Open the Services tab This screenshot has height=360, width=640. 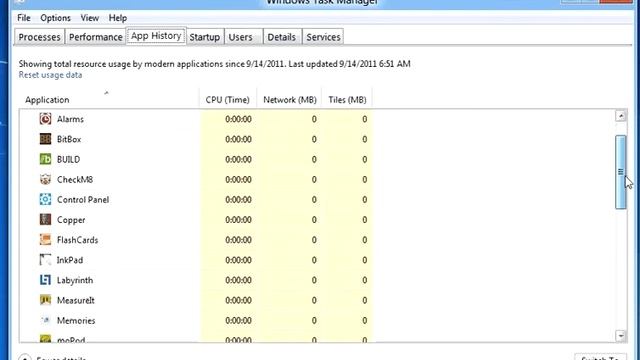pos(323,37)
